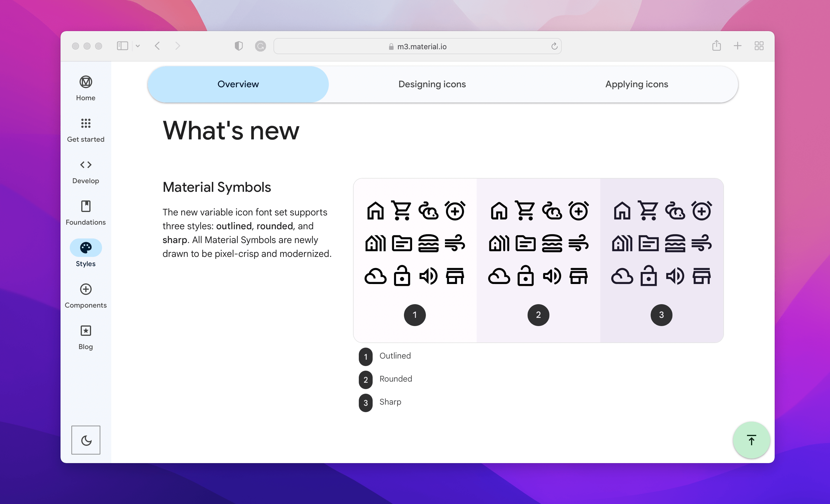Toggle the Safari sidebar button

pyautogui.click(x=122, y=46)
